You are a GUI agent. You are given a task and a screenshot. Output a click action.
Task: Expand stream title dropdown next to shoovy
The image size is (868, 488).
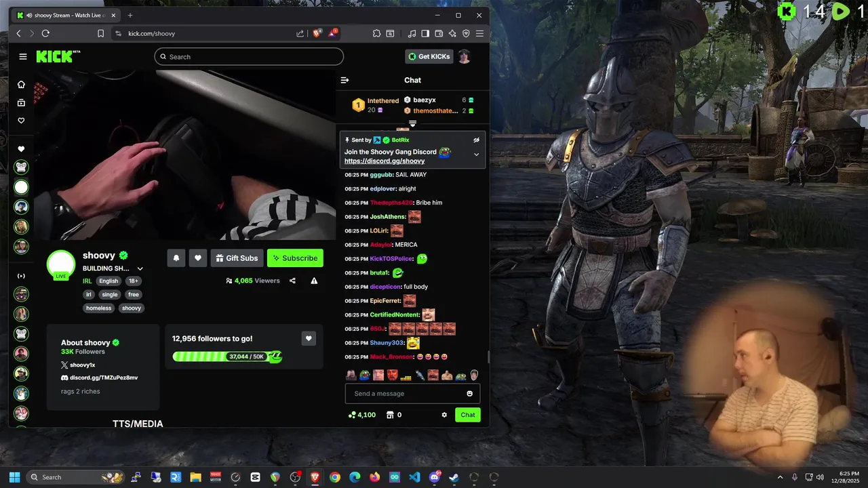click(x=140, y=268)
